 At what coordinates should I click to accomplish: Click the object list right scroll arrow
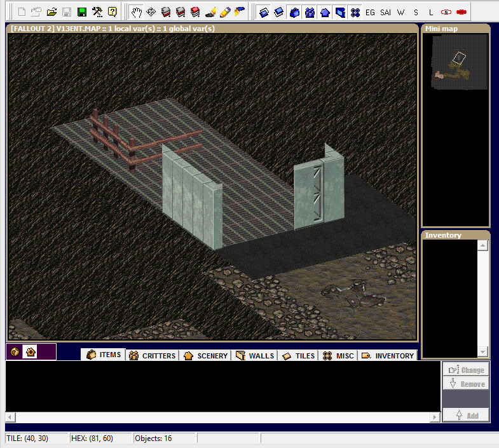pos(435,417)
